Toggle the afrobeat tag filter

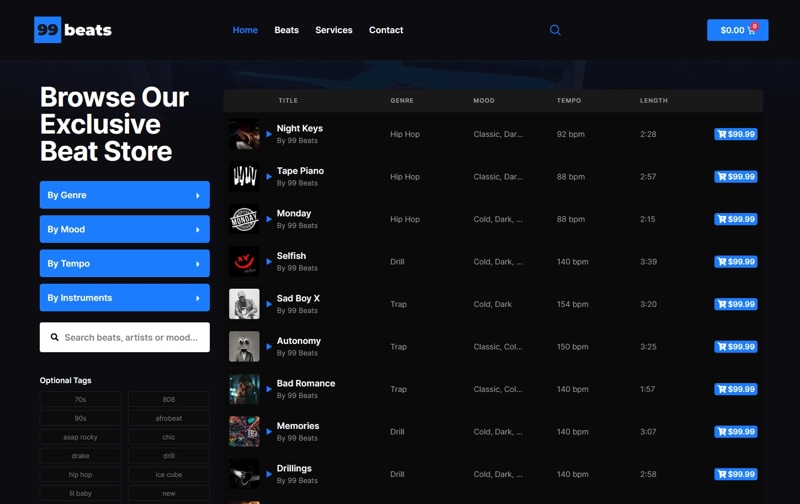pos(168,418)
